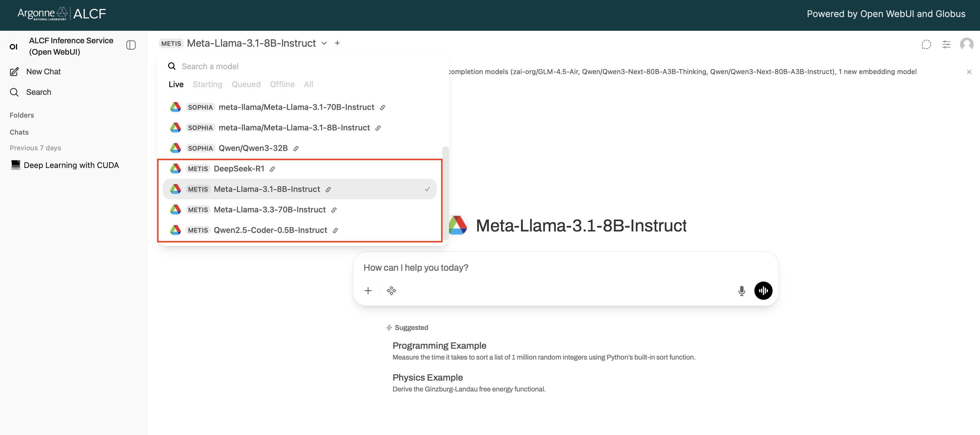
Task: Collapse the model selector dropdown chevron
Action: [x=324, y=43]
